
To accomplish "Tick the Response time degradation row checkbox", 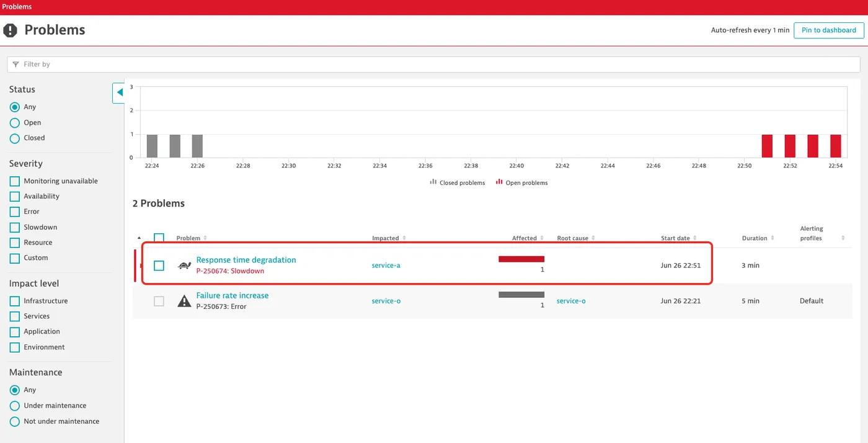I will 159,266.
